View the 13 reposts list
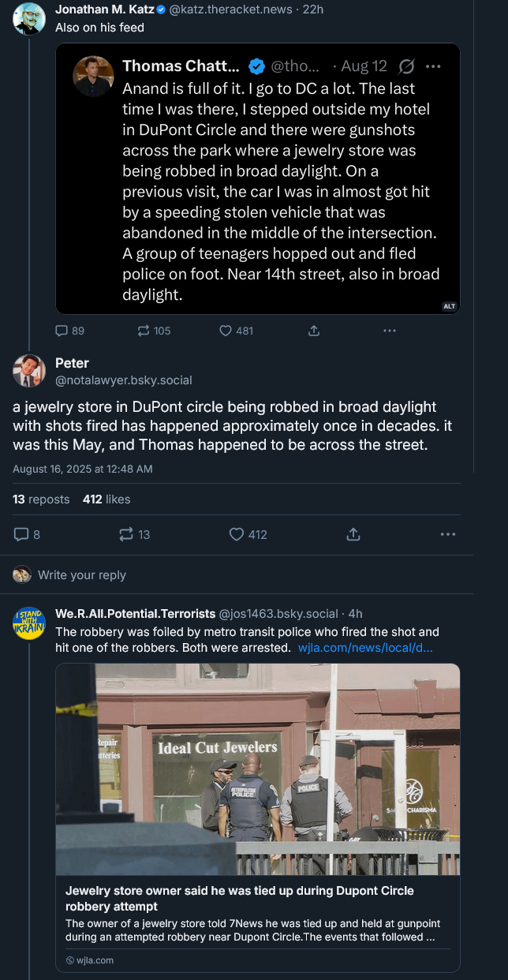508x980 pixels. point(41,499)
